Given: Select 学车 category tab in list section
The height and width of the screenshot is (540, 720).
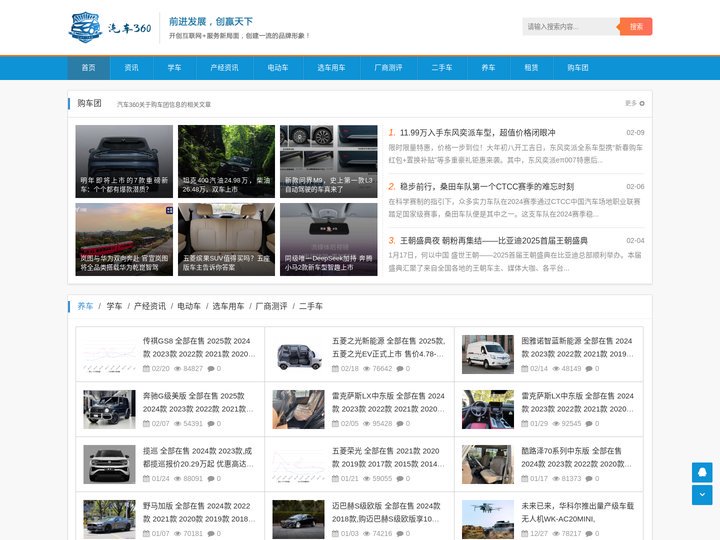Looking at the screenshot, I should (114, 306).
